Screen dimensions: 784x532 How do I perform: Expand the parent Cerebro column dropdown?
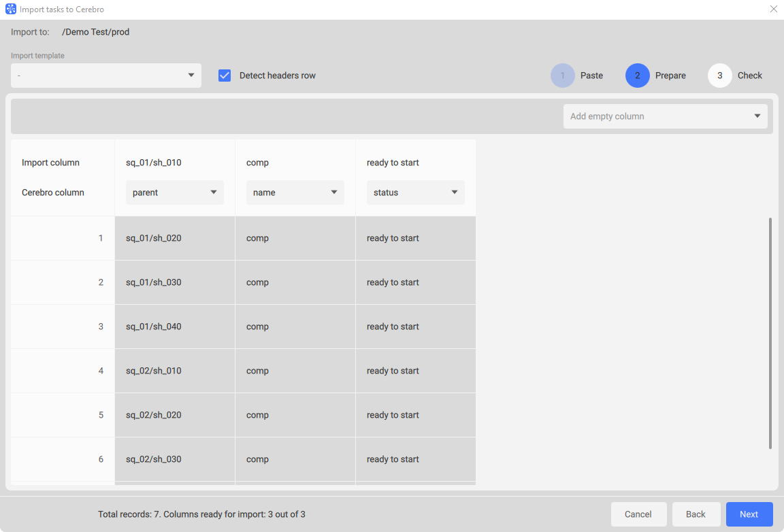pos(175,193)
